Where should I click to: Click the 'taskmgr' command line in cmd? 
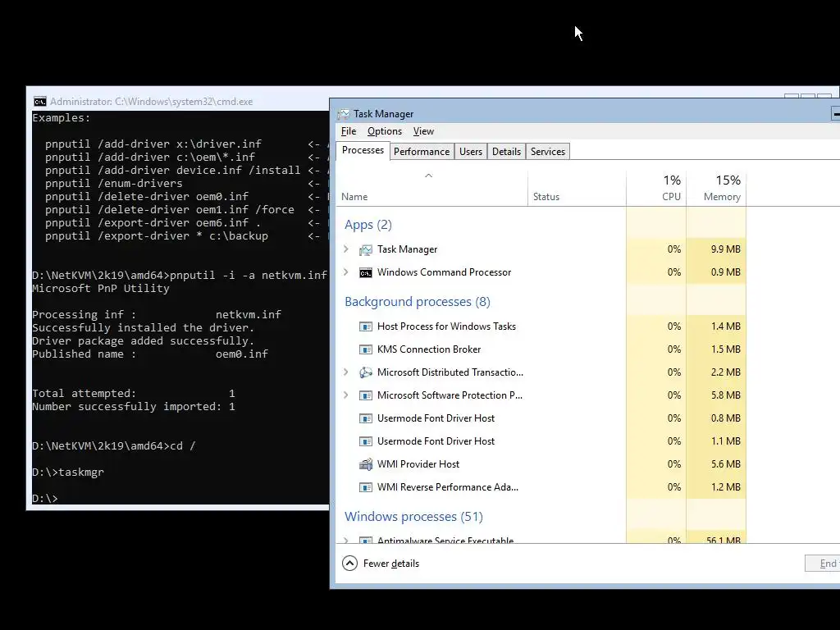[67, 472]
